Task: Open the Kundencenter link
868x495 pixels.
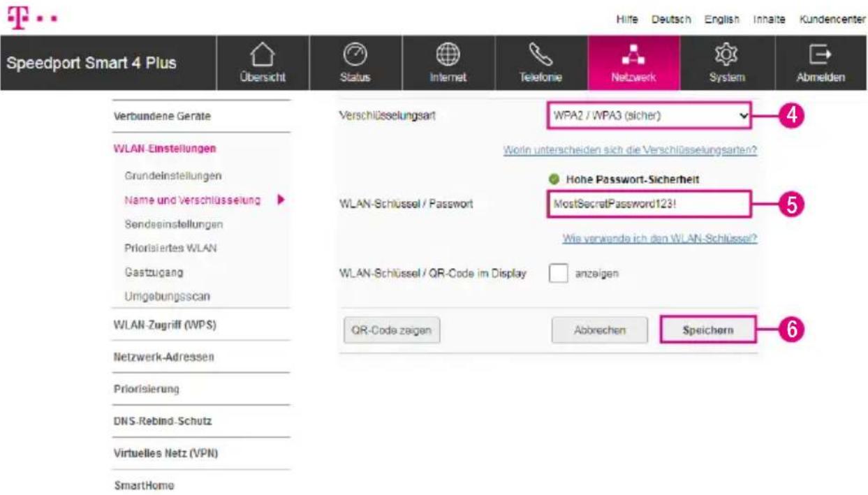Action: (832, 20)
